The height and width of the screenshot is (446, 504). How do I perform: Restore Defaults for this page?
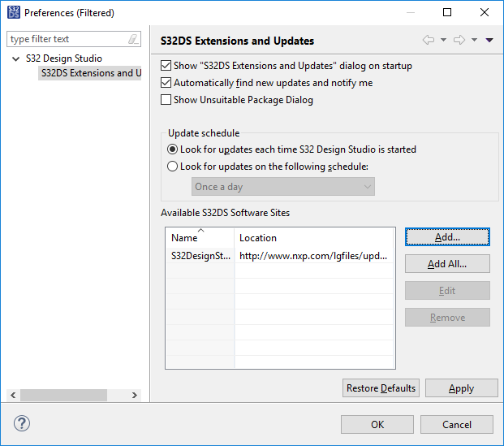[381, 388]
